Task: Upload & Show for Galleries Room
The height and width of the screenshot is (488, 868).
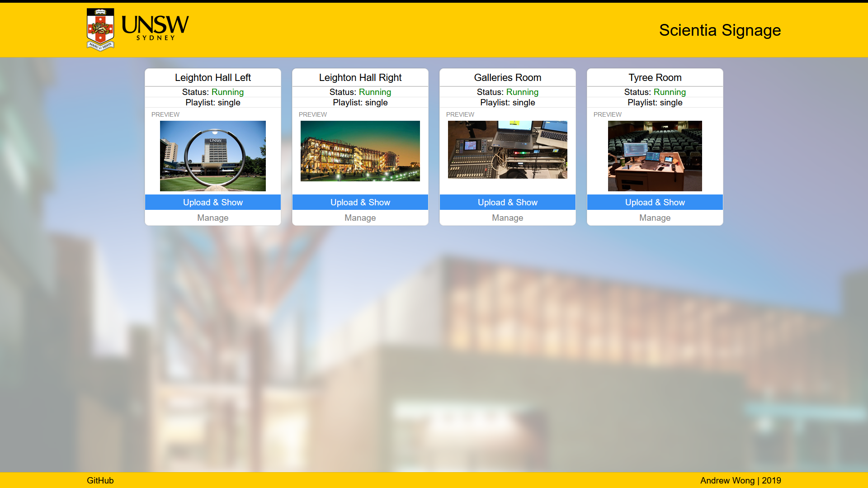Action: pos(508,202)
